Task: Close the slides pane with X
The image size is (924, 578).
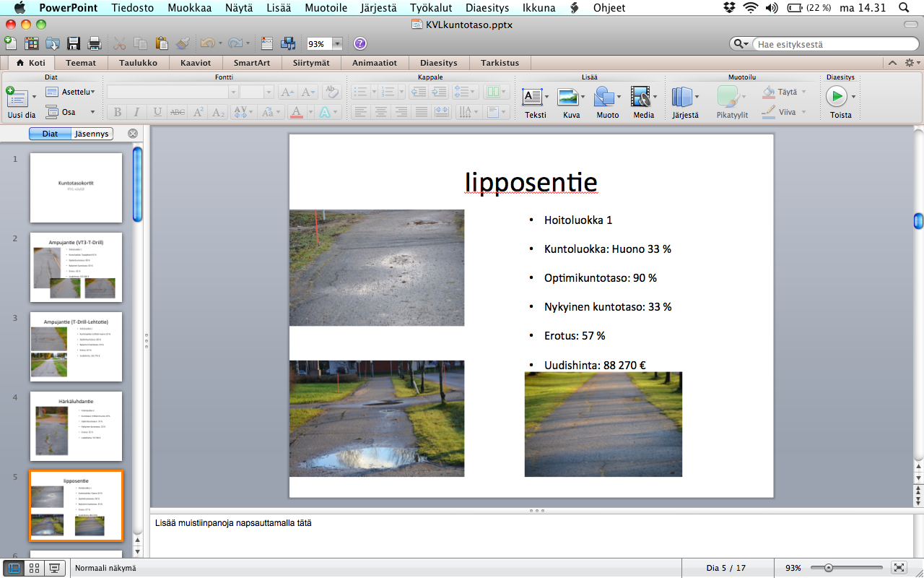Action: tap(133, 134)
